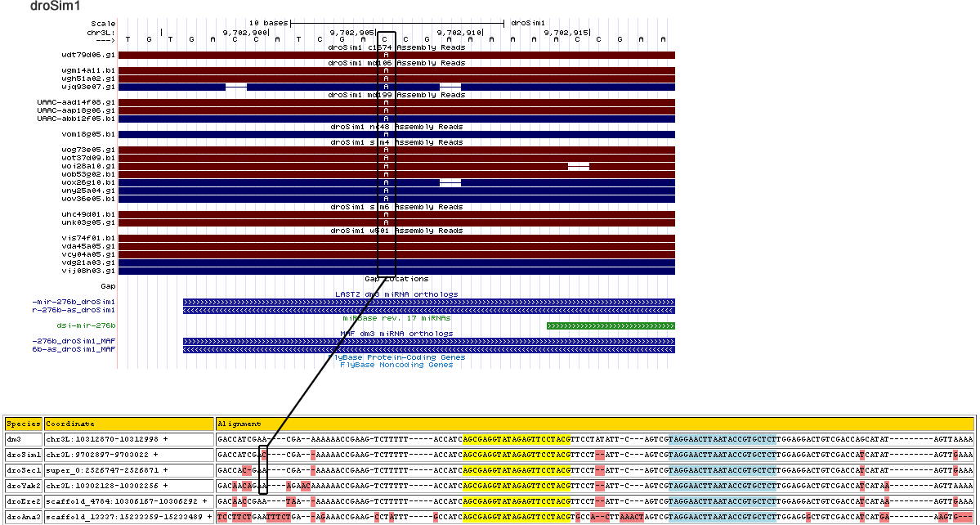The height and width of the screenshot is (525, 980).
Task: Open the FlyBase Protein-Coding Genes track title
Action: 396,357
